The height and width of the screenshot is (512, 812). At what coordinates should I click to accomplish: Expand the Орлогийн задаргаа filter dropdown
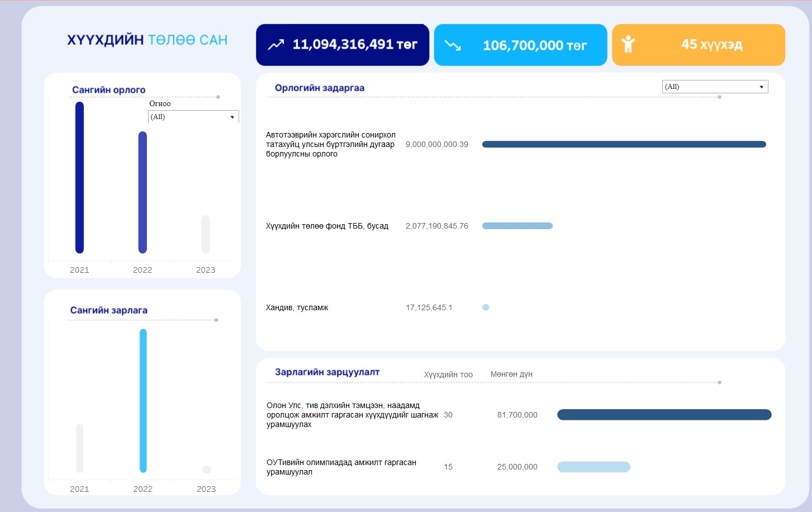714,87
